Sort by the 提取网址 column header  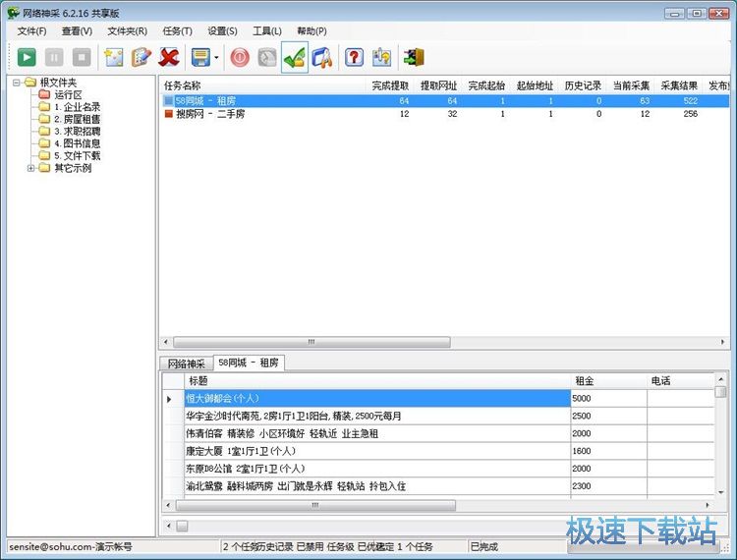[438, 85]
